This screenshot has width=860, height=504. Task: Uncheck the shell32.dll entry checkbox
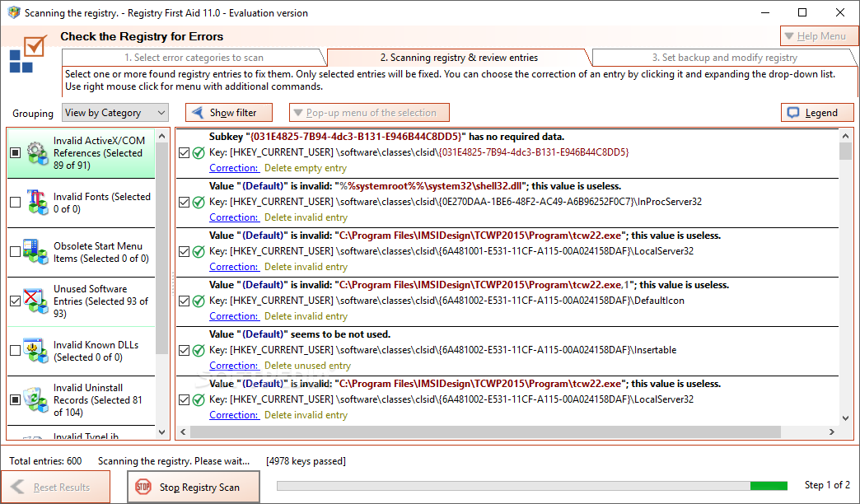(x=185, y=202)
